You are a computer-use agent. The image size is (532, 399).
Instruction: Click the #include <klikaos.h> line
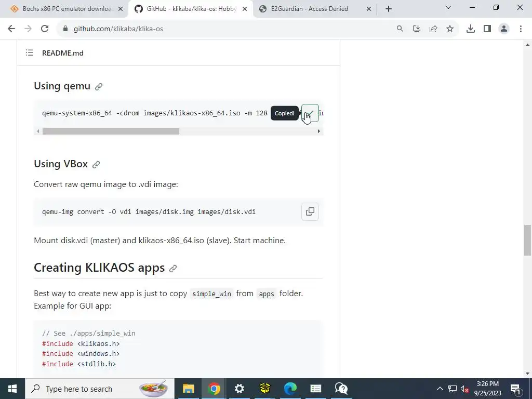(x=81, y=344)
